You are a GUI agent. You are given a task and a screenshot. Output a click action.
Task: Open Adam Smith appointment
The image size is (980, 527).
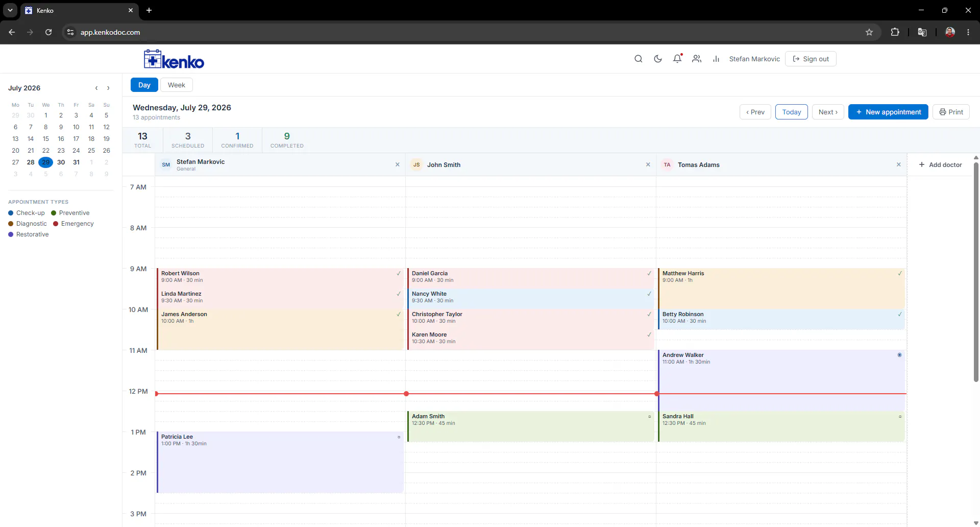(531, 426)
